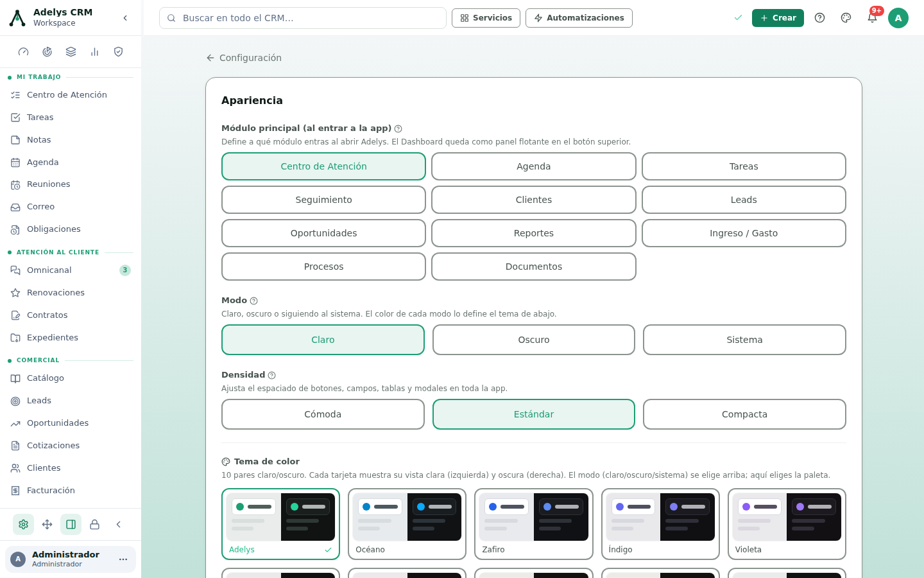Image resolution: width=924 pixels, height=578 pixels.
Task: Toggle the panel layout icon in bottom sidebar bar
Action: click(71, 525)
